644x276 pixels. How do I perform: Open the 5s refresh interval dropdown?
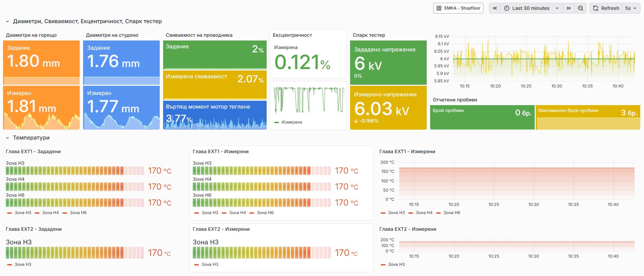point(631,8)
